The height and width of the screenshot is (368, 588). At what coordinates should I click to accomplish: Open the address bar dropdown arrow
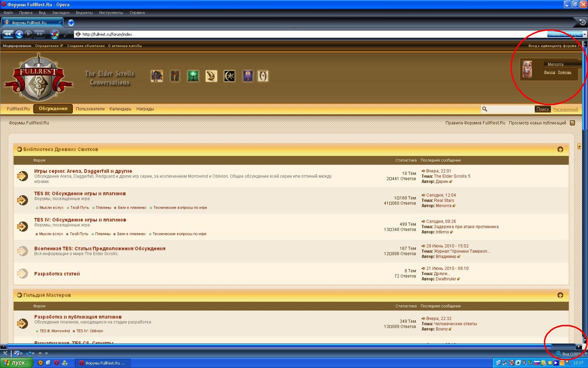click(x=585, y=34)
